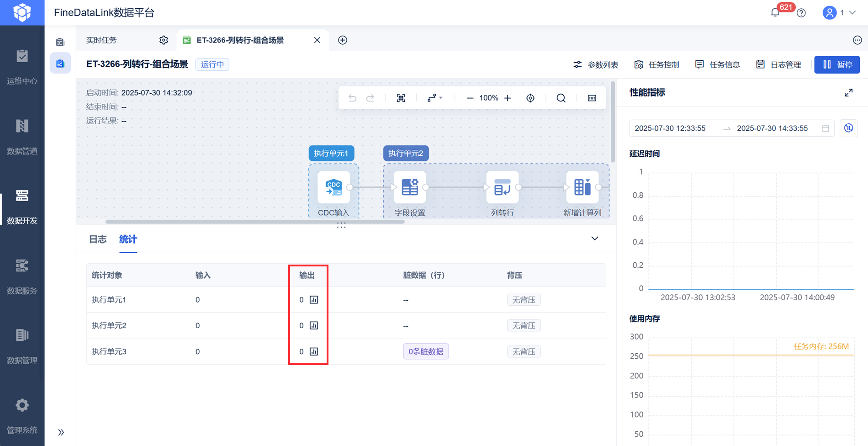868x446 pixels.
Task: Click the locate/center target icon
Action: 530,98
